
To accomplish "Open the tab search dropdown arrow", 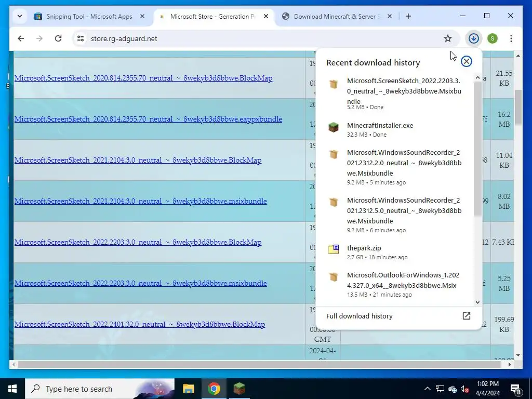I will tap(20, 16).
